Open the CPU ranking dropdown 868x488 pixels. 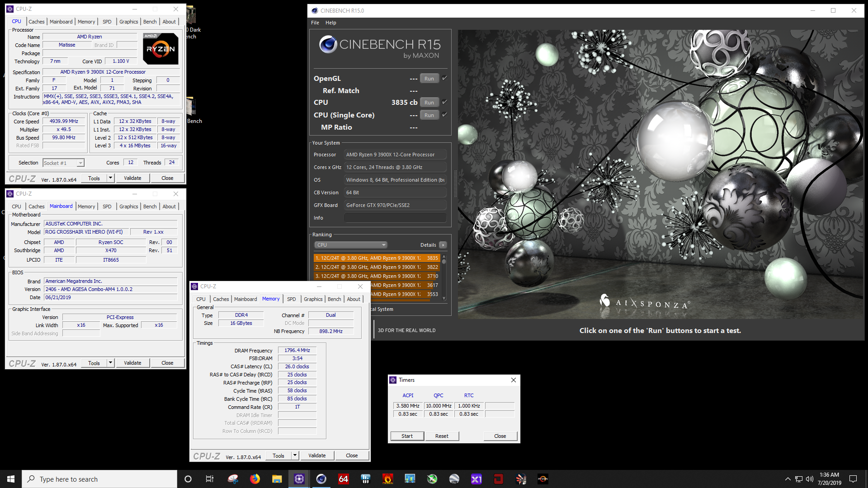(351, 245)
